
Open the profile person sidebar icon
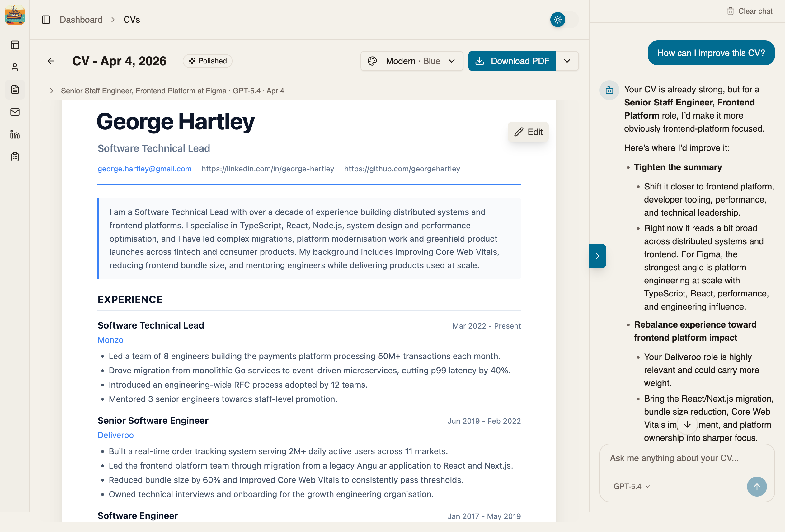click(x=15, y=67)
